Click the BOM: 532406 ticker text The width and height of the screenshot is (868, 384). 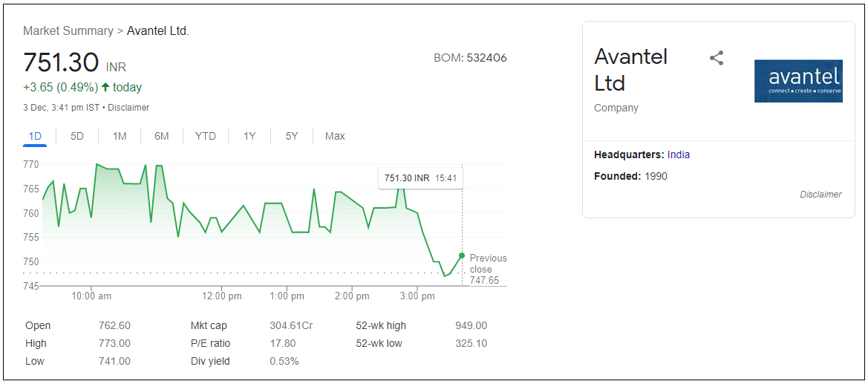(x=471, y=58)
